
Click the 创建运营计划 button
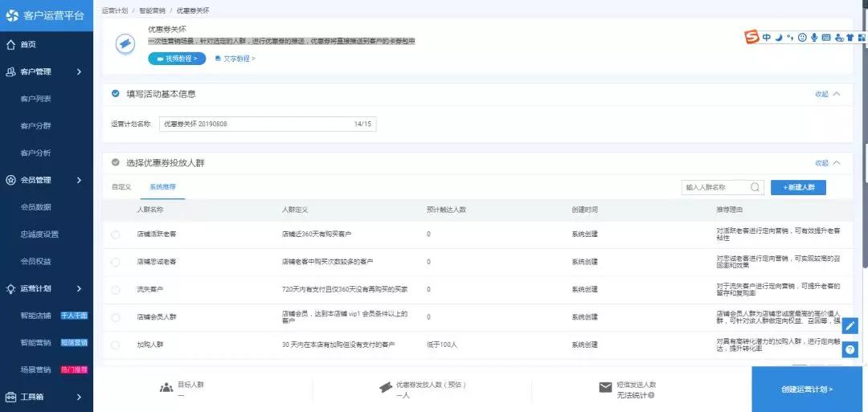[x=807, y=390]
